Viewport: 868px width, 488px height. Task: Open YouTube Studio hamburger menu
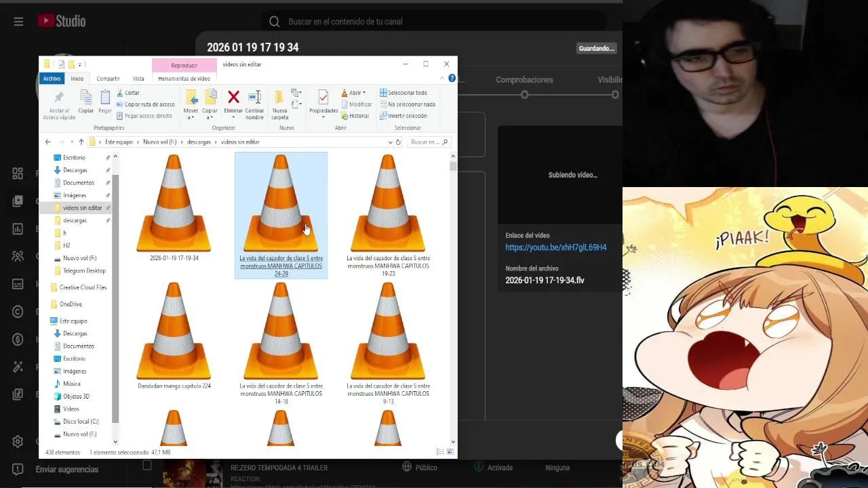[x=18, y=22]
